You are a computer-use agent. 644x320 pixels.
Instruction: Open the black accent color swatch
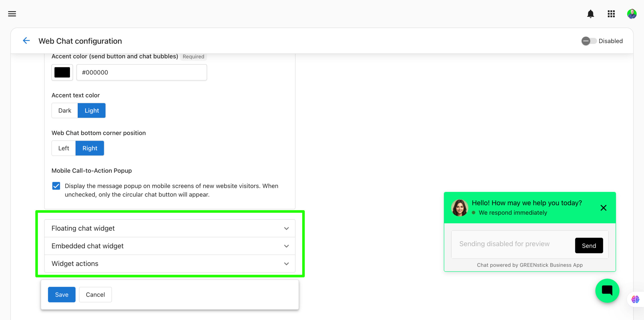tap(62, 73)
